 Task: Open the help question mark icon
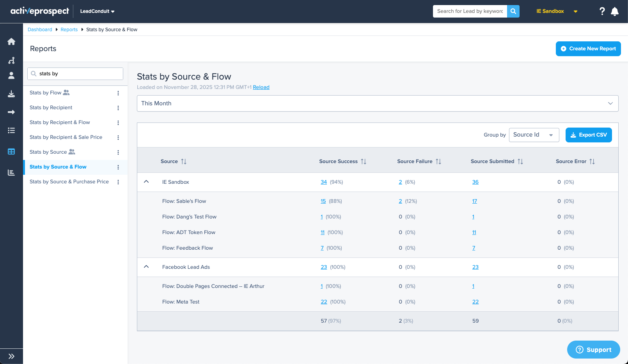coord(602,11)
